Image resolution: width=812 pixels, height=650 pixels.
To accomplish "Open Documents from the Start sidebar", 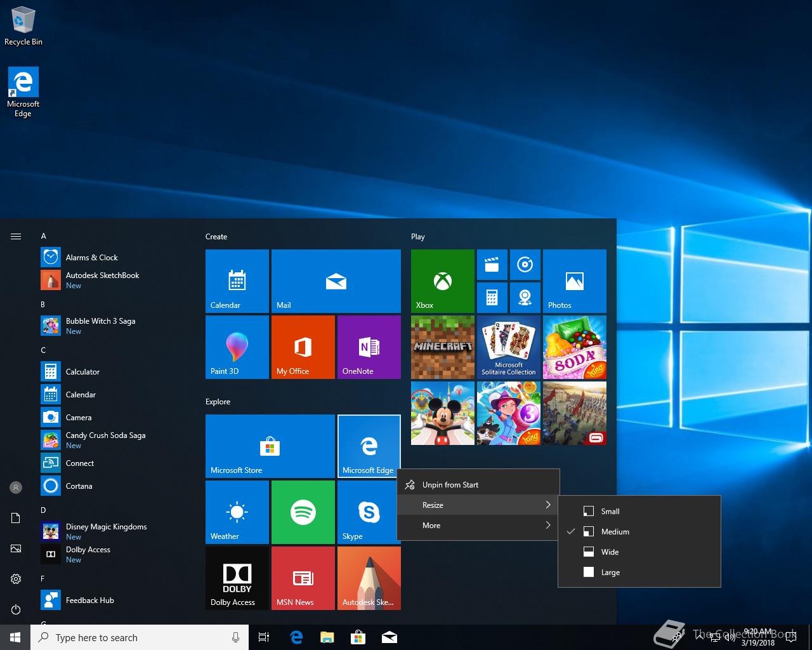I will [16, 518].
